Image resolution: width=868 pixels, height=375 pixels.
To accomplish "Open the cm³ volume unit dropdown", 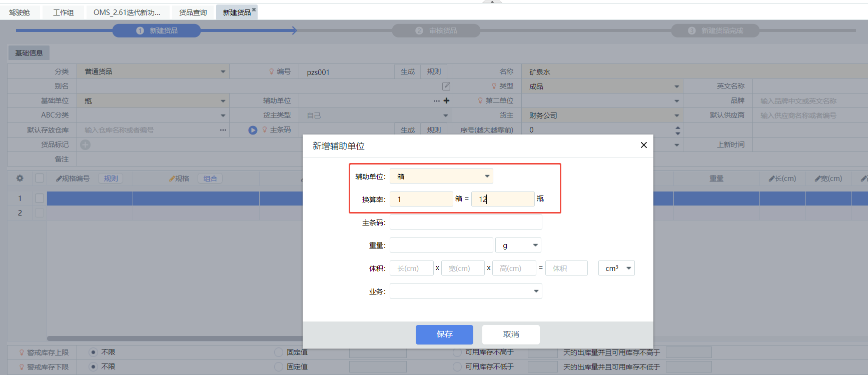I will coord(616,268).
